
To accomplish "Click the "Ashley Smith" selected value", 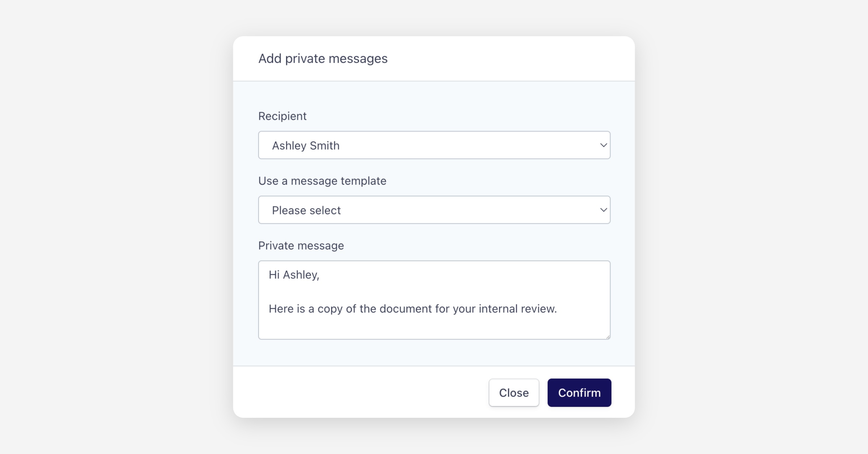I will click(x=306, y=146).
